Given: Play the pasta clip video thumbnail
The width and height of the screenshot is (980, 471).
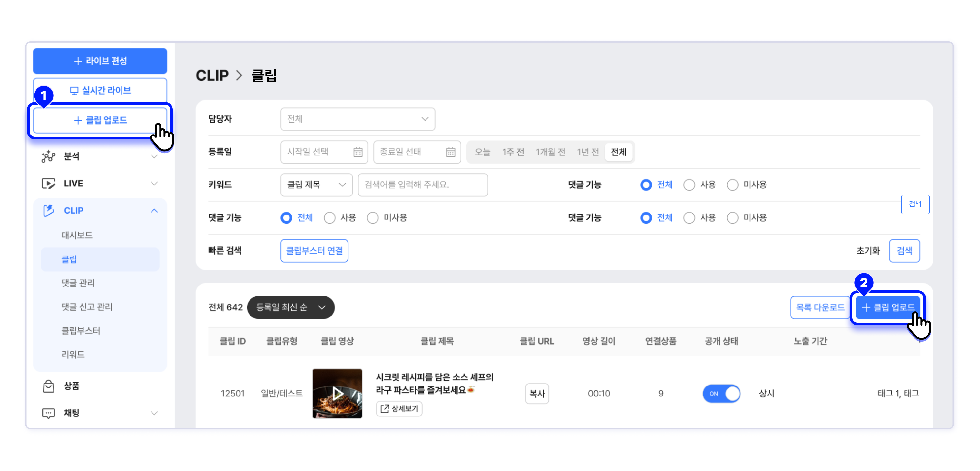Looking at the screenshot, I should (x=337, y=393).
